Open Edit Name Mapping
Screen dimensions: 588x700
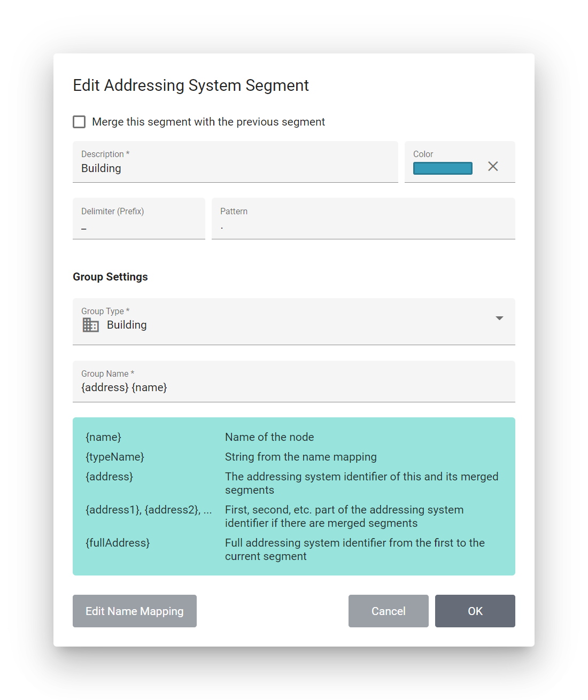135,611
